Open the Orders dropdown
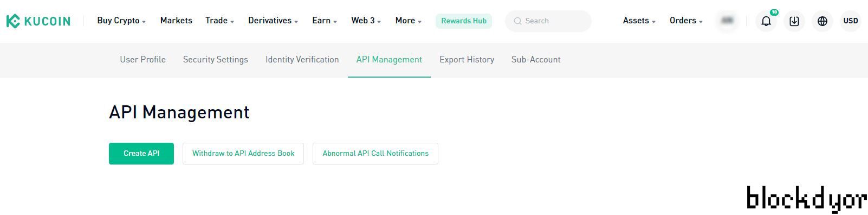 [686, 21]
